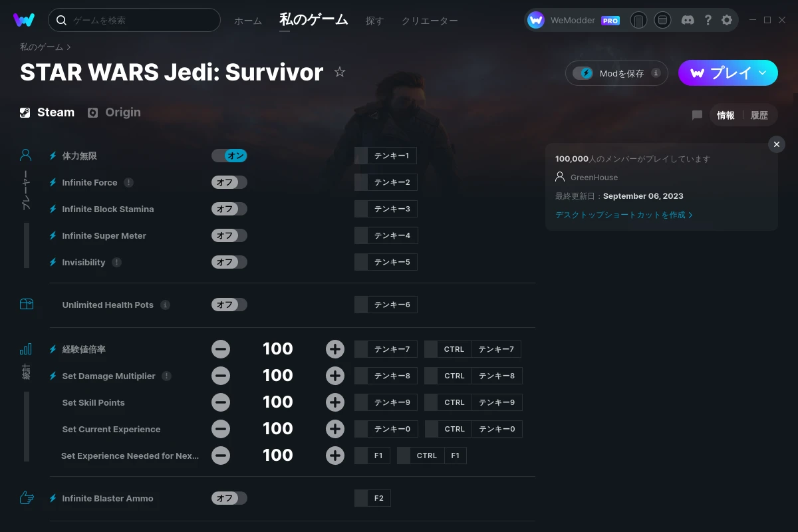The height and width of the screenshot is (532, 798).
Task: Enable Invisibility toggle
Action: [x=229, y=262]
